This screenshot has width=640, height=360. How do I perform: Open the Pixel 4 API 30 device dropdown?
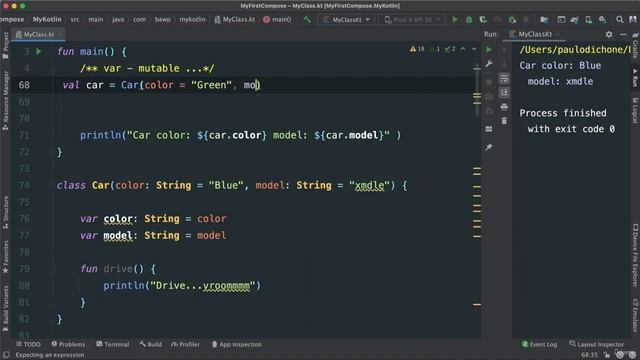pyautogui.click(x=412, y=19)
